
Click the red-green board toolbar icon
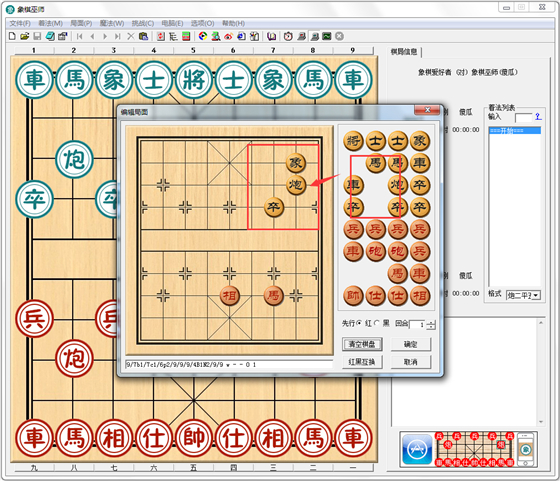pos(186,36)
